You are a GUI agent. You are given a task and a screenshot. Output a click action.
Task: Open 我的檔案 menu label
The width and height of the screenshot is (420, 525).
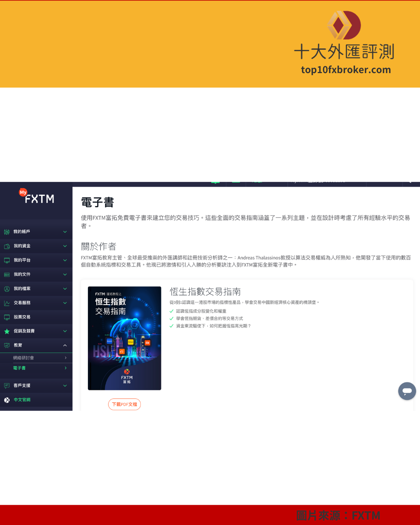pyautogui.click(x=22, y=289)
